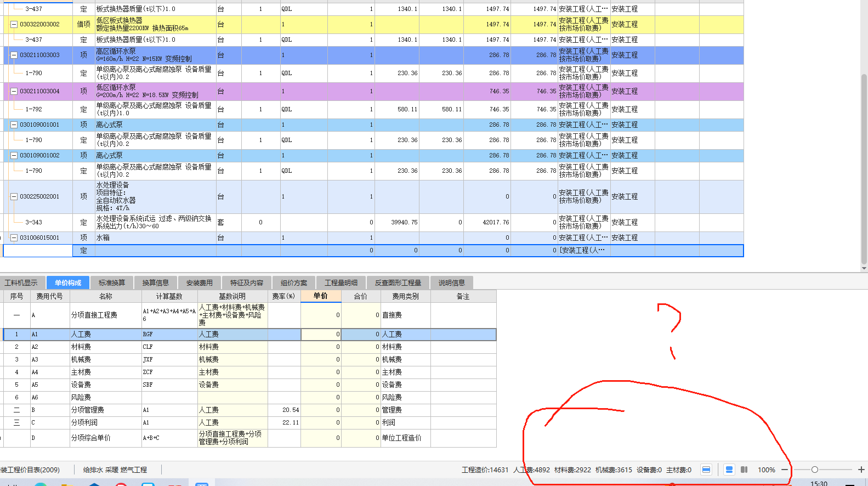Select the 材料费 row A2
Viewport: 868px width, 486px height.
pyautogui.click(x=249, y=347)
